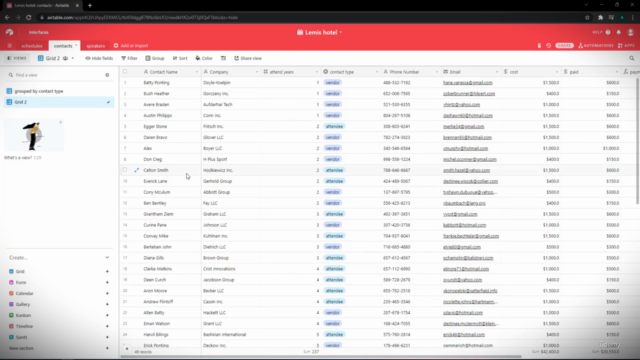
Task: Focus the Find a view search field
Action: [55, 75]
